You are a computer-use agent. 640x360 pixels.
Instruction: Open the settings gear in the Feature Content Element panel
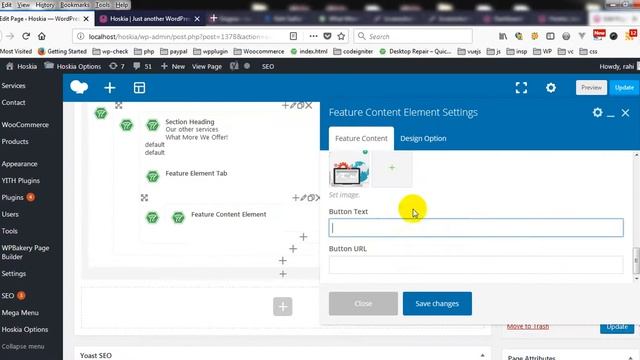click(x=597, y=112)
